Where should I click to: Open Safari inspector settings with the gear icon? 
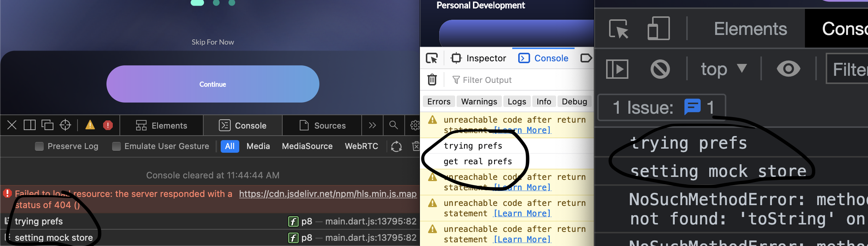tap(415, 125)
